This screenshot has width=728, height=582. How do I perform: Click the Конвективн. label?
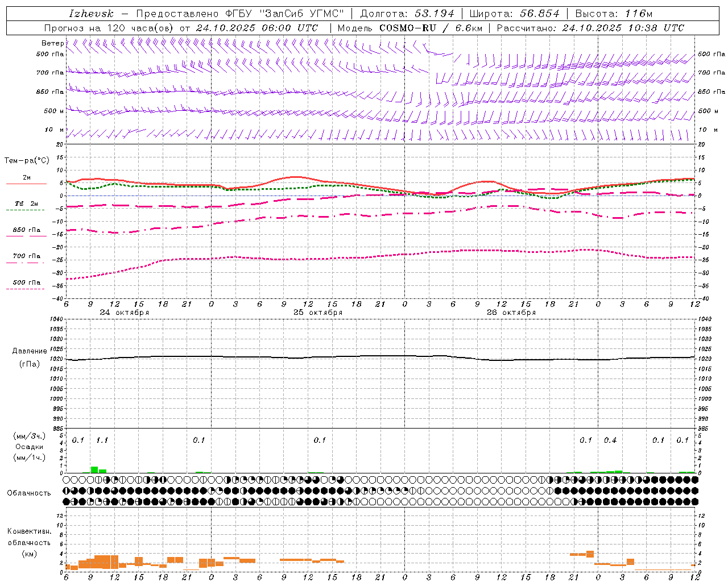30,531
